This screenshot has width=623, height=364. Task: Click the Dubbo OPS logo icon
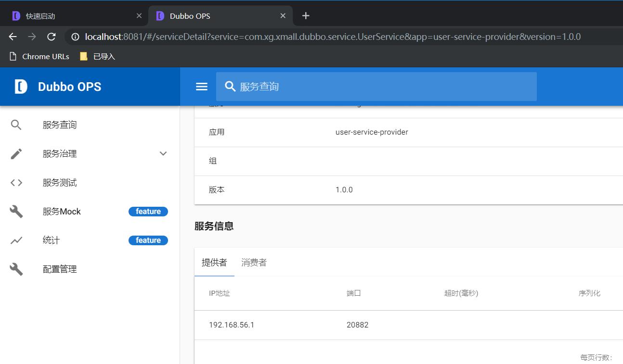[21, 87]
